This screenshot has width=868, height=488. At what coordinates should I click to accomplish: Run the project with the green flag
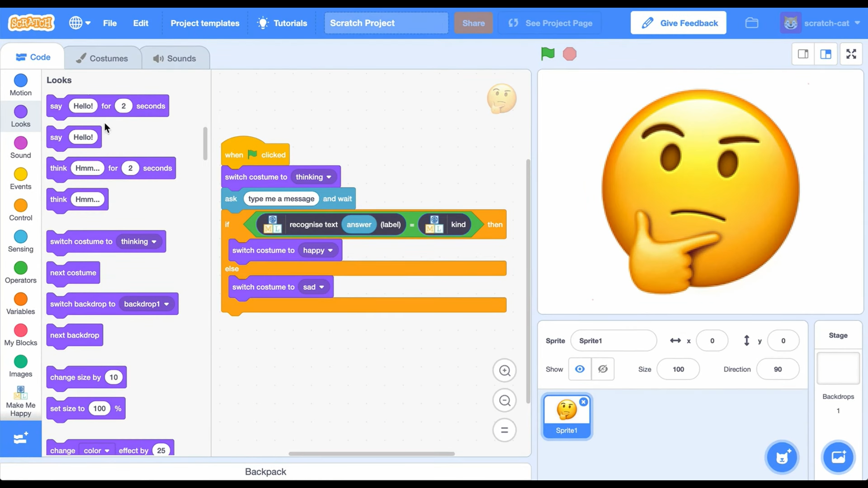tap(547, 54)
